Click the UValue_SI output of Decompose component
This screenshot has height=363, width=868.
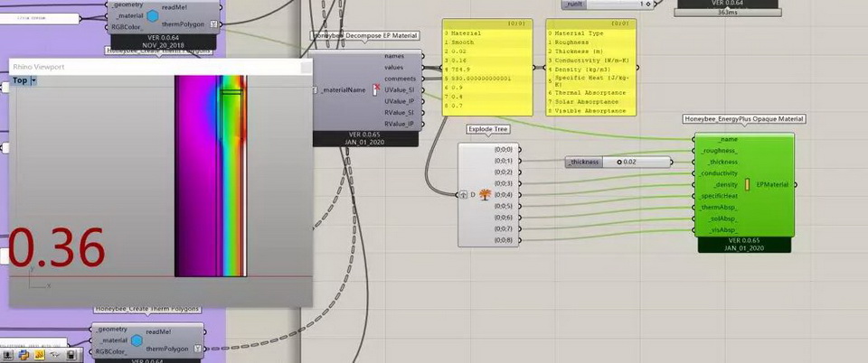pos(399,90)
